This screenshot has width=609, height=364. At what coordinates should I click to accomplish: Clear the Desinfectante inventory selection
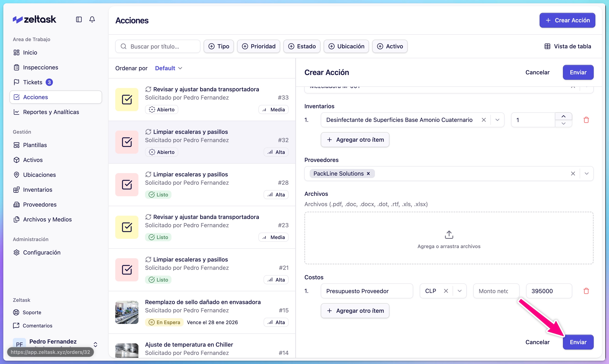pyautogui.click(x=484, y=120)
